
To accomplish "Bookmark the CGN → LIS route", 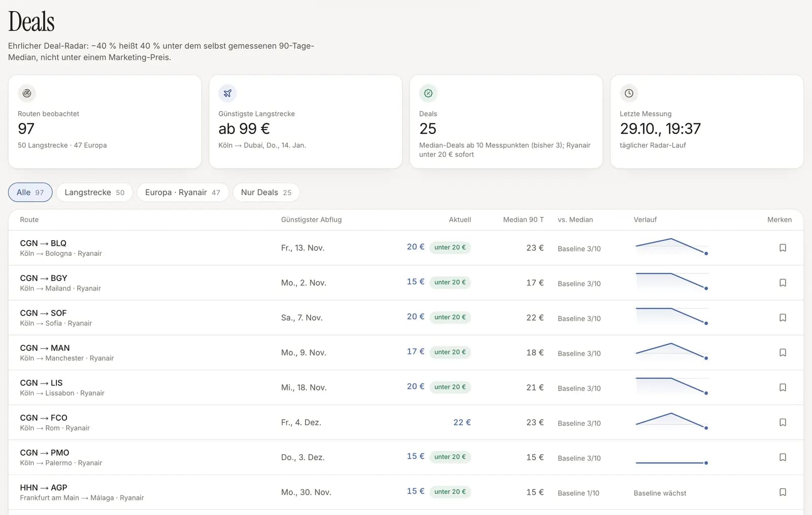I will click(783, 388).
